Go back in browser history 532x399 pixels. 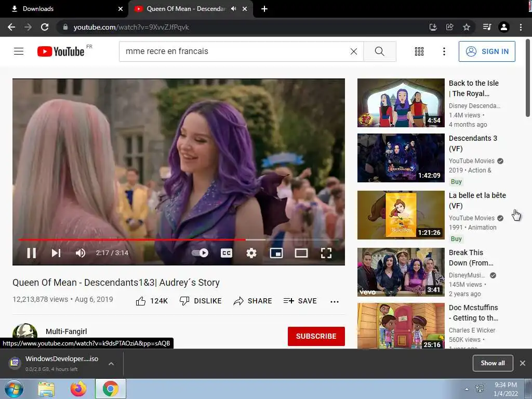click(x=11, y=27)
